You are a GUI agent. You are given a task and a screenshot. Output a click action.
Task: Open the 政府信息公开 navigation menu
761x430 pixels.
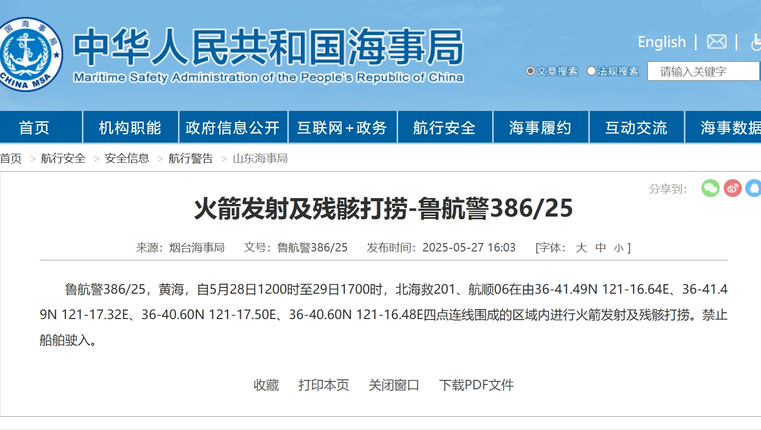233,127
